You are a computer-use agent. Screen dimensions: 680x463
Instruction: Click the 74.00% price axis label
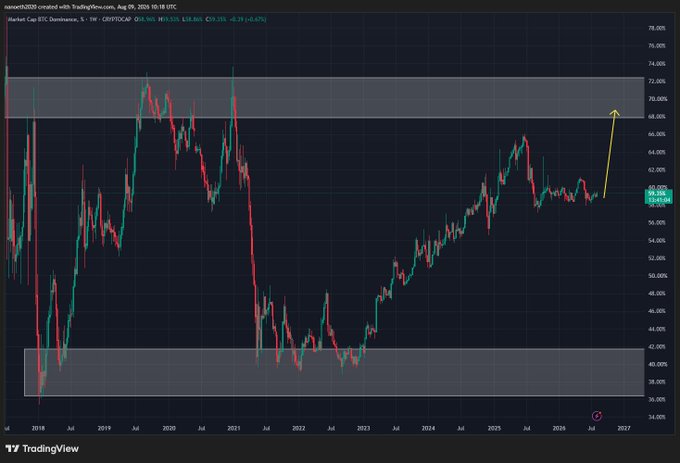(657, 63)
